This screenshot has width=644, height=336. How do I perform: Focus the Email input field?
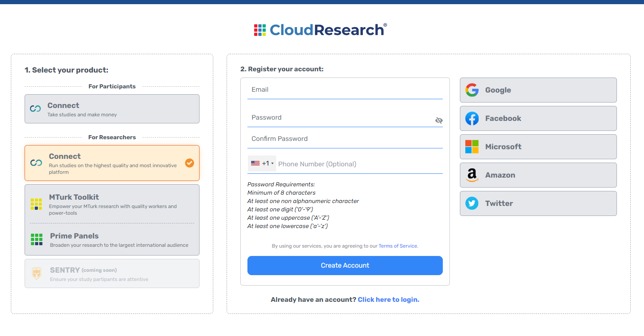345,90
